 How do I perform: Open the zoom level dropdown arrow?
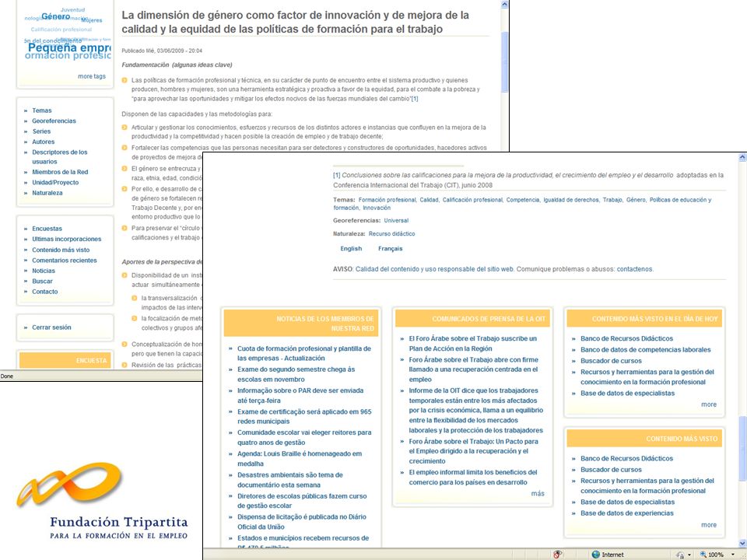click(x=733, y=555)
